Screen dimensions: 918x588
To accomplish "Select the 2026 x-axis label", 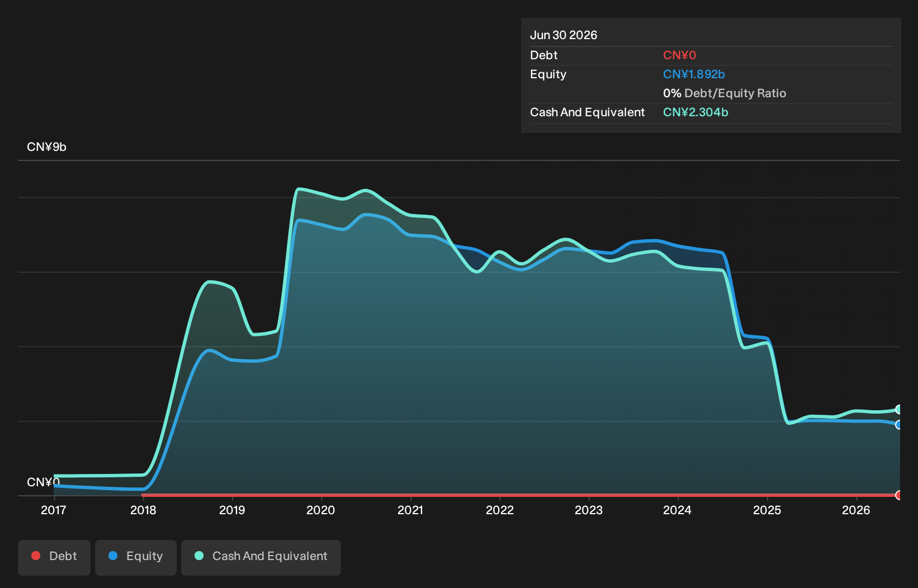I will (x=856, y=510).
